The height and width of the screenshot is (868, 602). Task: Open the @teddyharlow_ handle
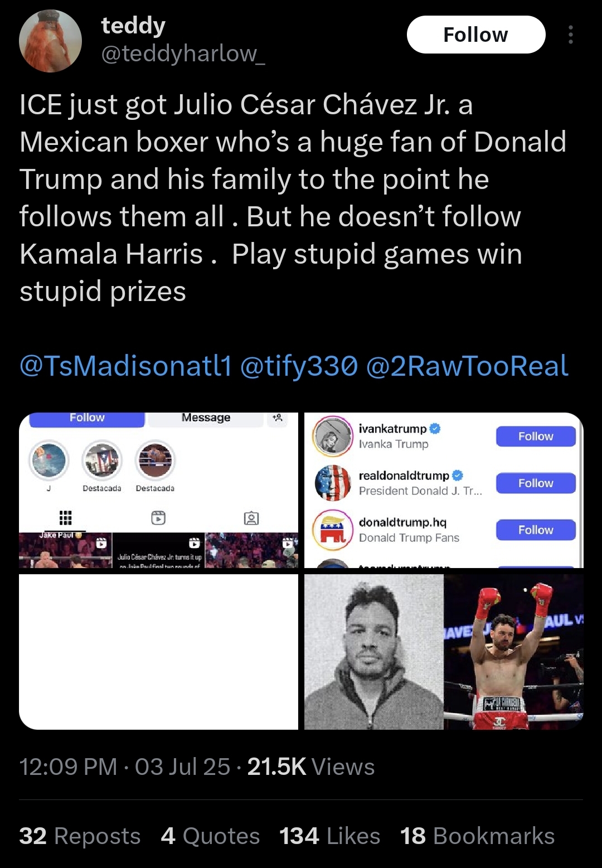point(183,54)
